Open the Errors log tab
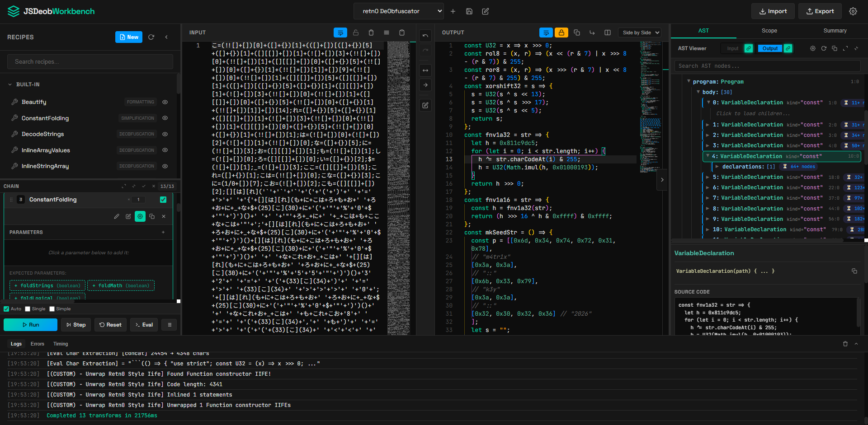This screenshot has width=868, height=425. tap(38, 344)
